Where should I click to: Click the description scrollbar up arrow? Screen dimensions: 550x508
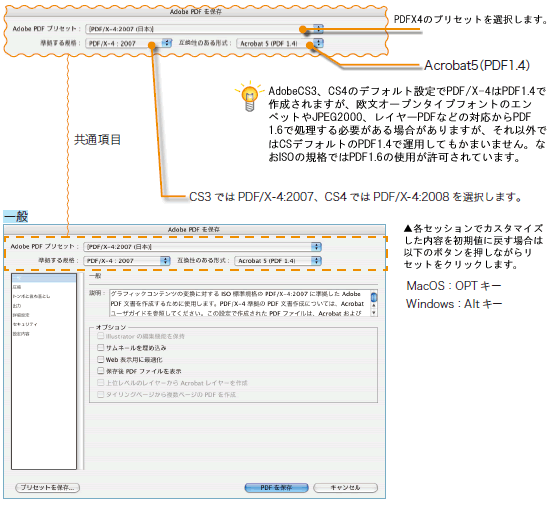pos(374,306)
